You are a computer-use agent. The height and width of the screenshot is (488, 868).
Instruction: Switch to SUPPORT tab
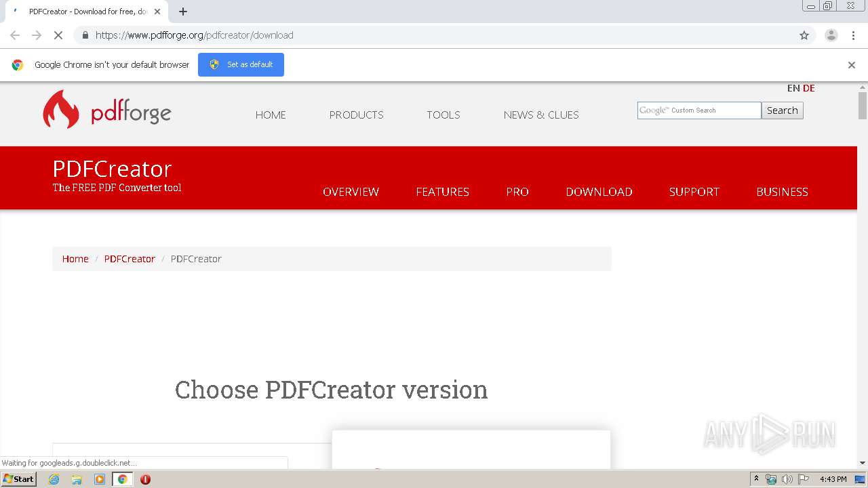(x=694, y=192)
